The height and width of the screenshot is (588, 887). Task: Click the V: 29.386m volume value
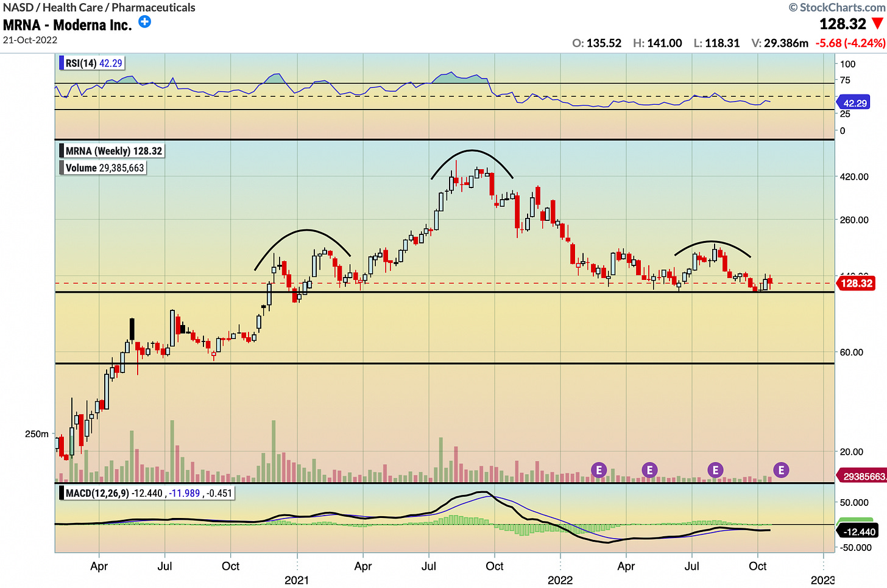[780, 43]
